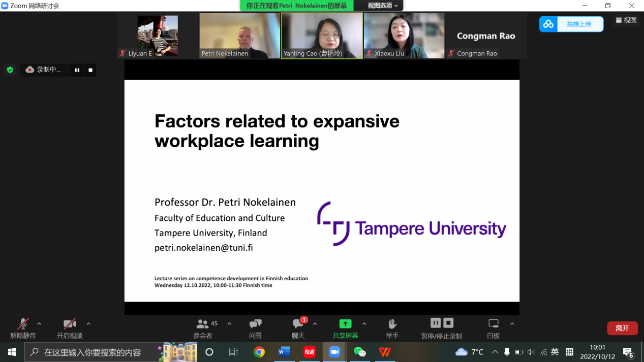Select Petri Nokelainen's video thumbnail
Screen dimensions: 644x362
[240, 36]
